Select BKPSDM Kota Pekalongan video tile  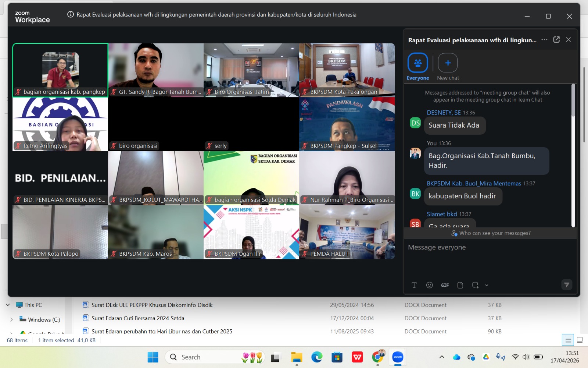click(347, 70)
